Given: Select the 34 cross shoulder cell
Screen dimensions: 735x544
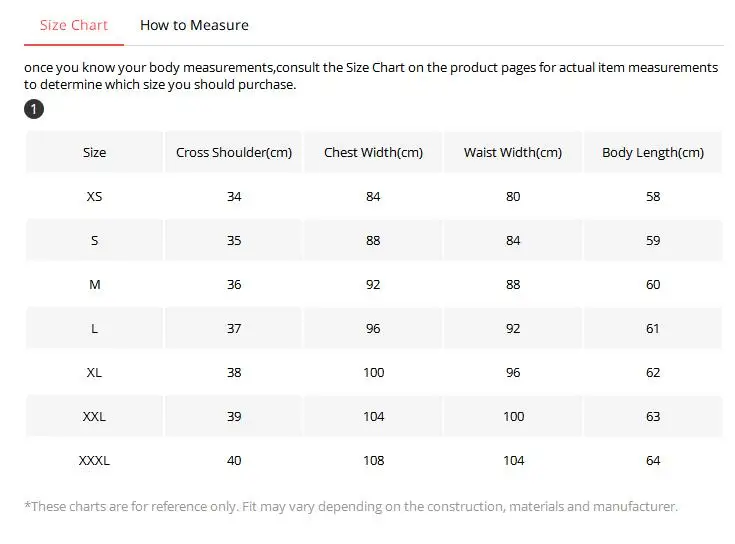Looking at the screenshot, I should [234, 197].
